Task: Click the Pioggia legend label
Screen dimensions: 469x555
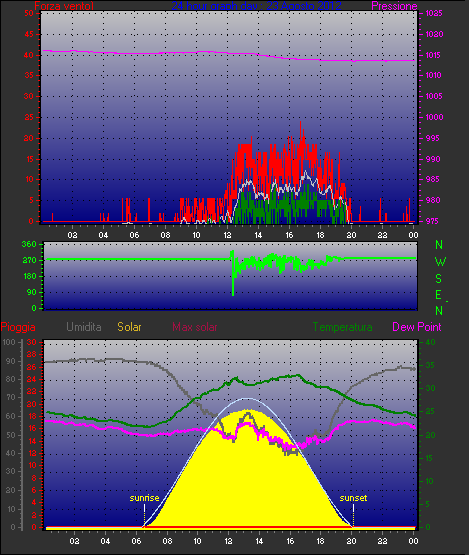Action: [18, 327]
